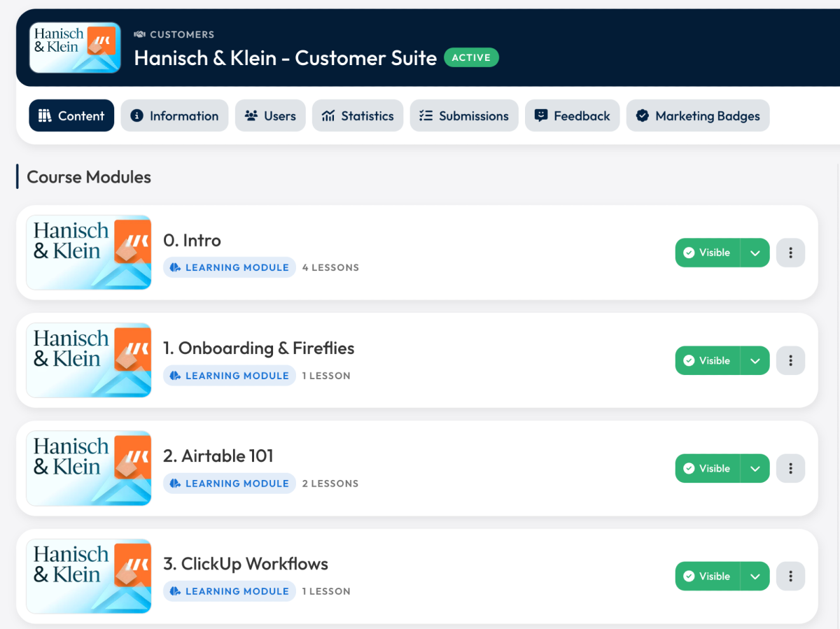Click the 2. Airtable 101 module thumbnail

tap(89, 468)
